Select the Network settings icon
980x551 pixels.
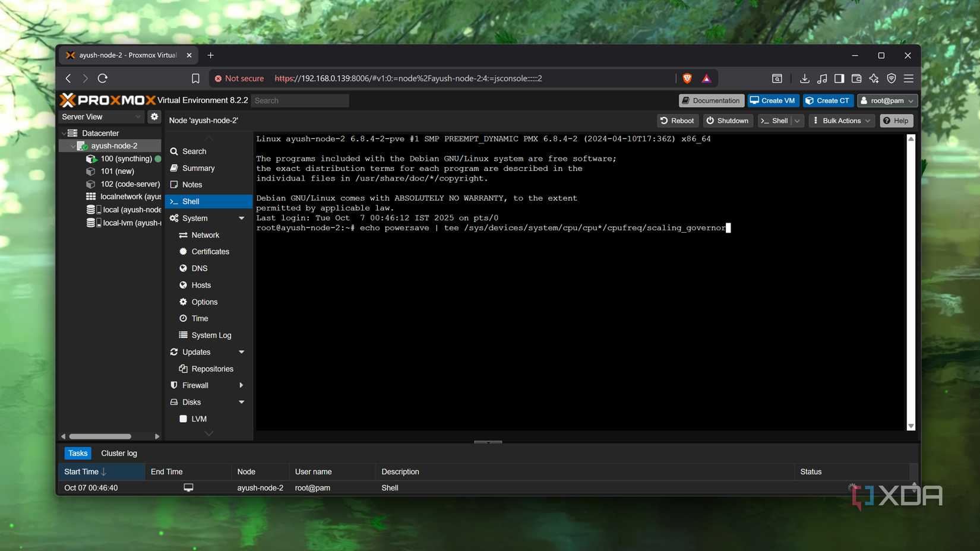click(205, 235)
